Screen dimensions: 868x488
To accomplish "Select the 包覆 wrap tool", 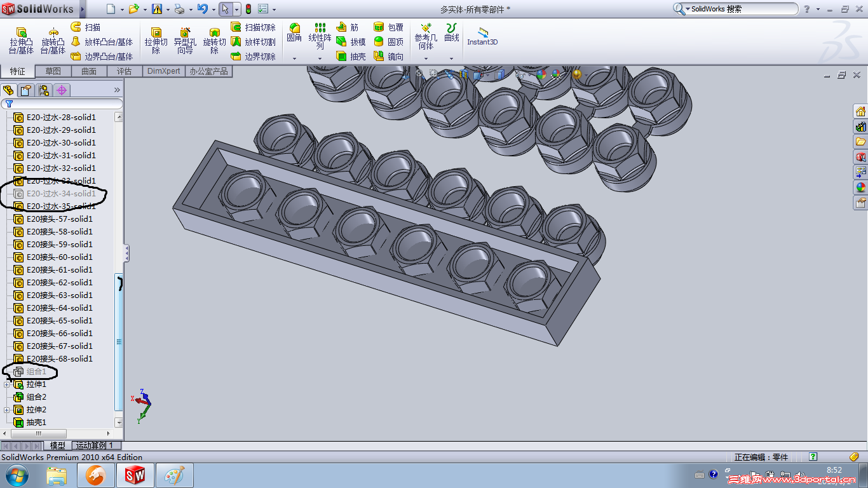I will coord(388,27).
